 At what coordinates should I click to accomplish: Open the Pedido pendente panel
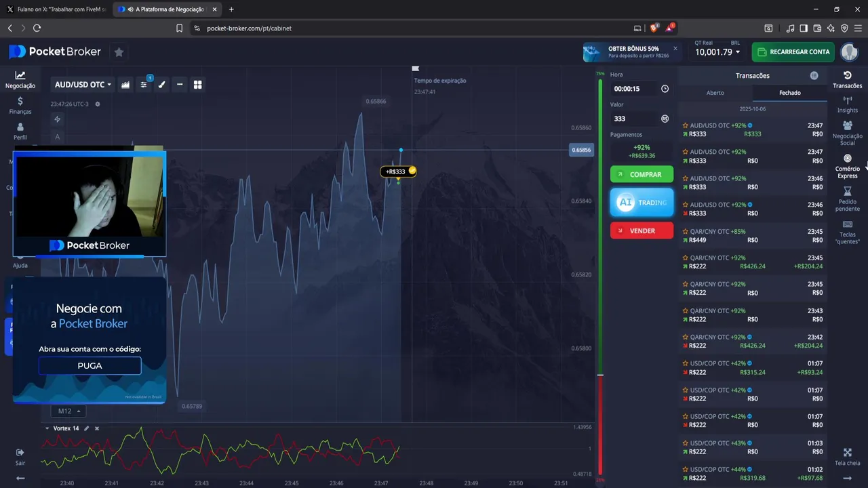(847, 200)
